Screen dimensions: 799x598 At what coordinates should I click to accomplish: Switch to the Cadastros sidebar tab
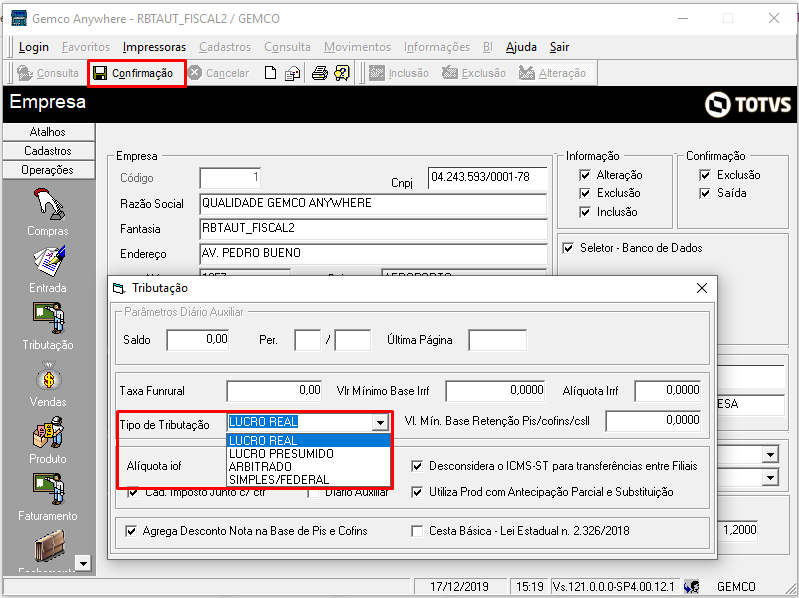[48, 151]
